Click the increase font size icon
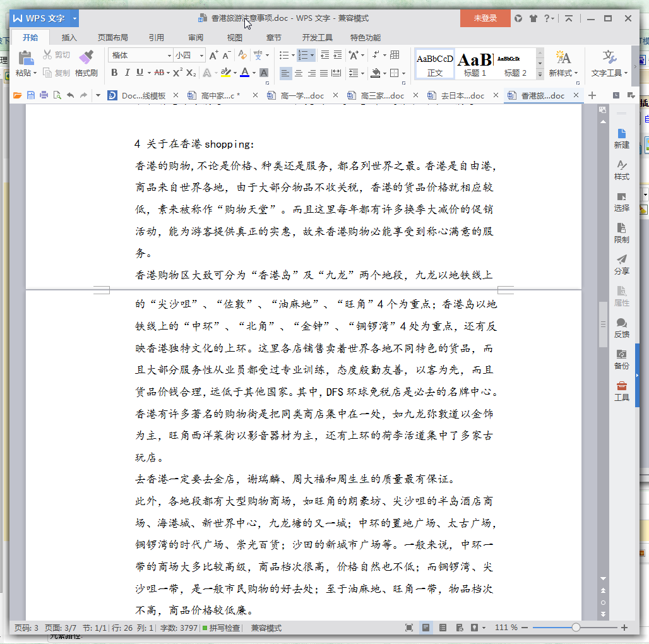The height and width of the screenshot is (644, 649). (213, 55)
